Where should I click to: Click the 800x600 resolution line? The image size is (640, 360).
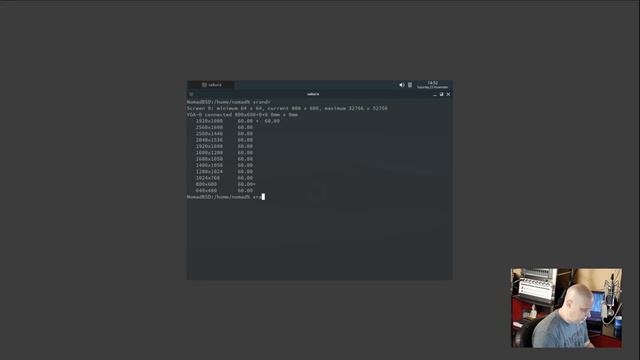point(225,184)
